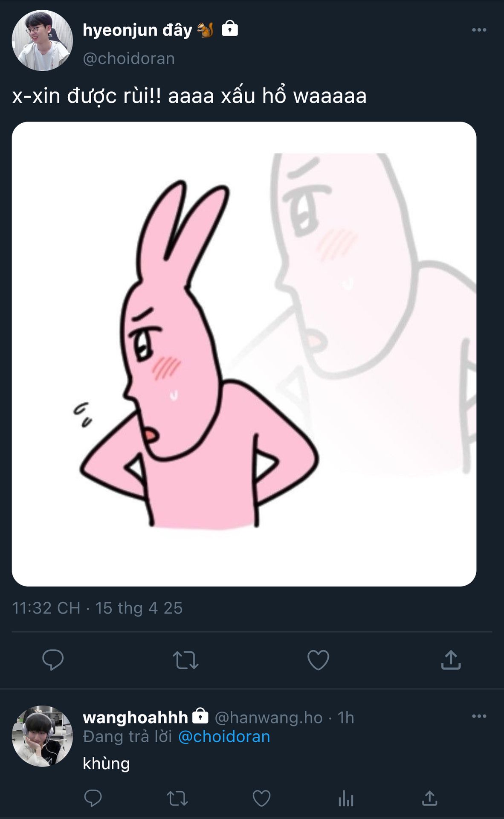Open more options on wanghoahhh's reply
504x819 pixels.
click(x=479, y=716)
